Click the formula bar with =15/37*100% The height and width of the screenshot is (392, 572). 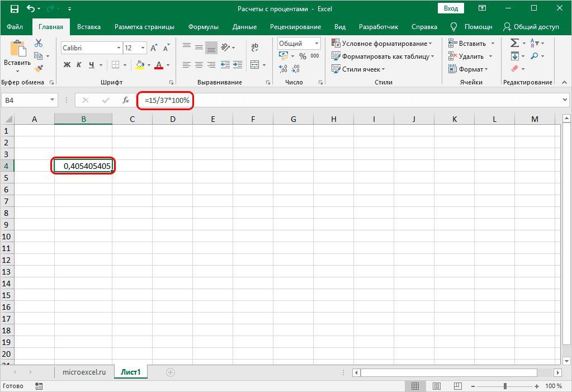347,100
